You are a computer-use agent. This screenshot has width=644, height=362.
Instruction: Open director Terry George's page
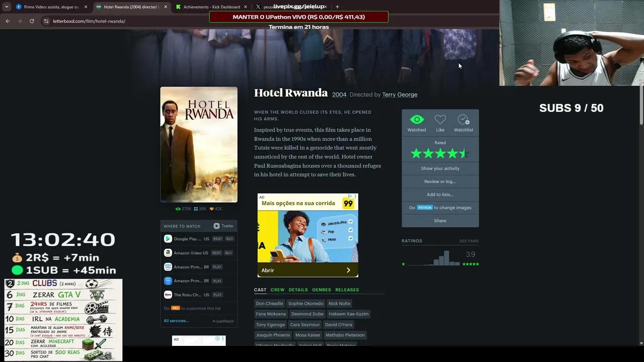[399, 95]
